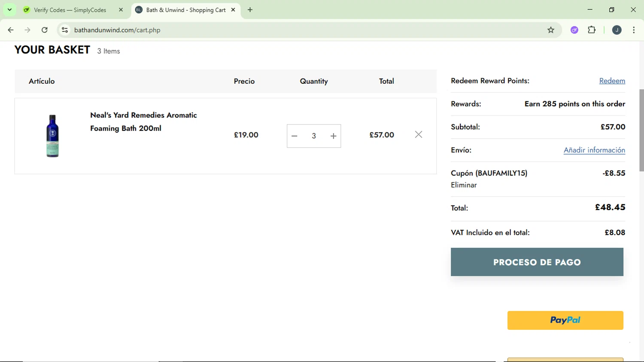Click the £19.00 unit price
Viewport: 644px width, 362px height.
(246, 135)
